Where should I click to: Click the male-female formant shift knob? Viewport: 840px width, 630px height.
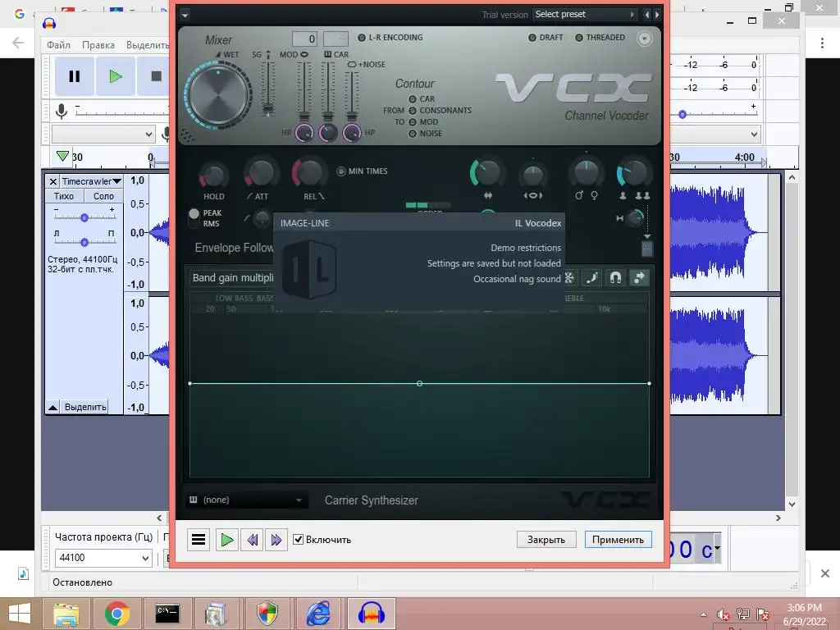pyautogui.click(x=586, y=173)
